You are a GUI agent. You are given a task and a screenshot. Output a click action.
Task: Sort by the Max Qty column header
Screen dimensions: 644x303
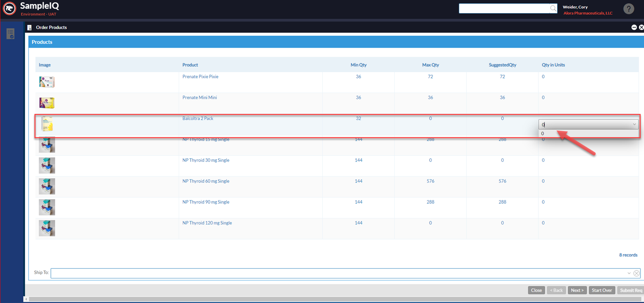click(430, 65)
